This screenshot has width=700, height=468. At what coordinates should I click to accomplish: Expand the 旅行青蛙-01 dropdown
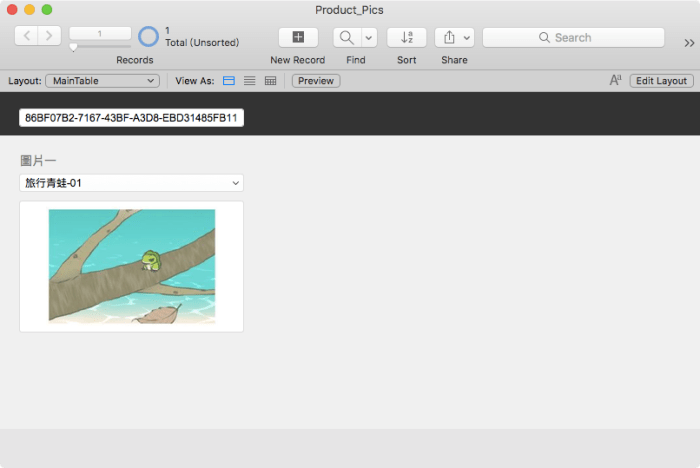pyautogui.click(x=131, y=183)
